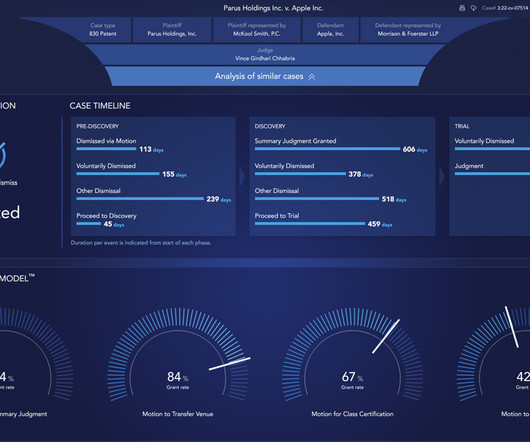The height and width of the screenshot is (442, 530).
Task: Click the duration per event footnote
Action: click(x=141, y=243)
